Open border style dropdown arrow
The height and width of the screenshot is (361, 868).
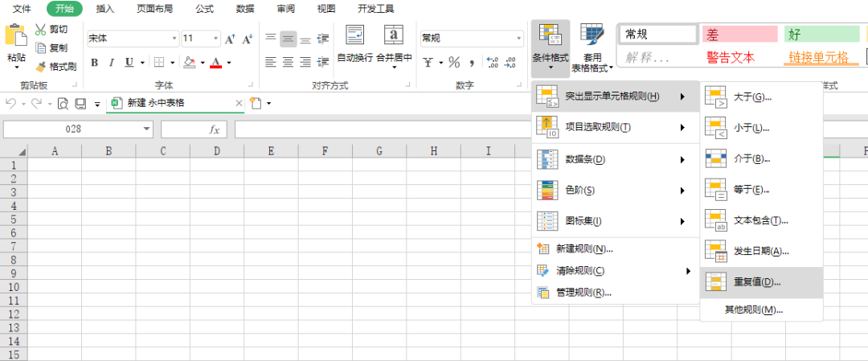(172, 63)
